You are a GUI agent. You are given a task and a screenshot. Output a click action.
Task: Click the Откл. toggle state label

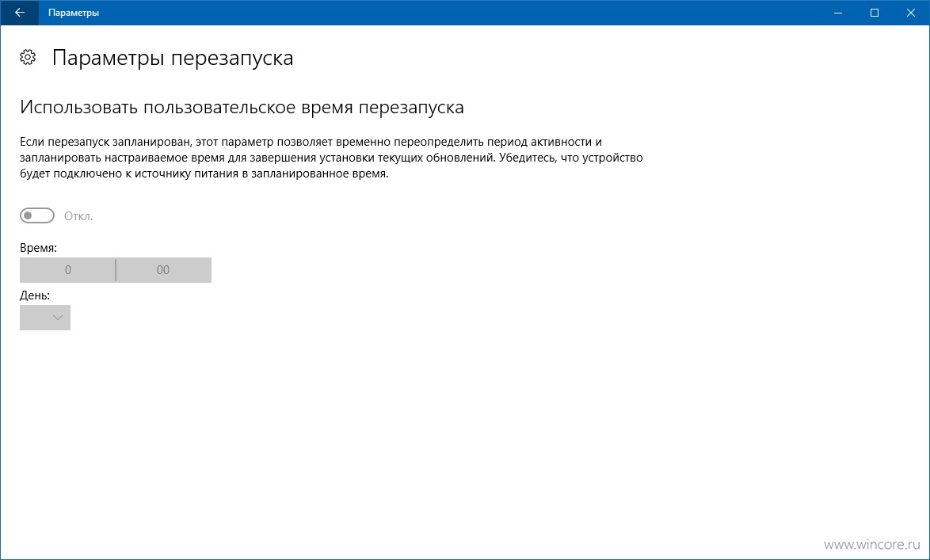[78, 216]
